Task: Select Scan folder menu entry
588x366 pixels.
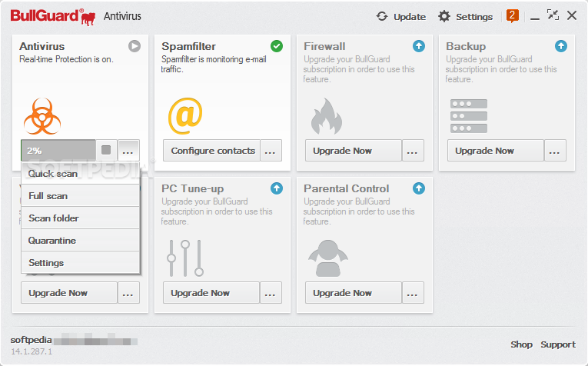Action: click(x=80, y=218)
